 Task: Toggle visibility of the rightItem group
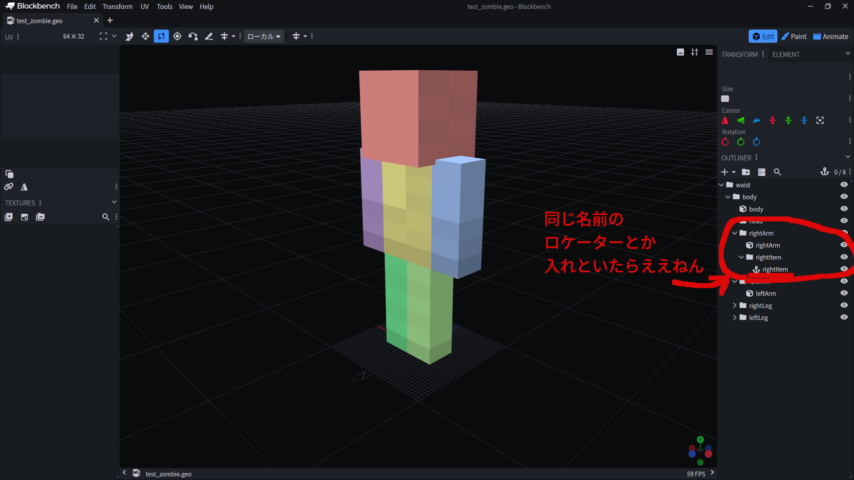pyautogui.click(x=844, y=257)
